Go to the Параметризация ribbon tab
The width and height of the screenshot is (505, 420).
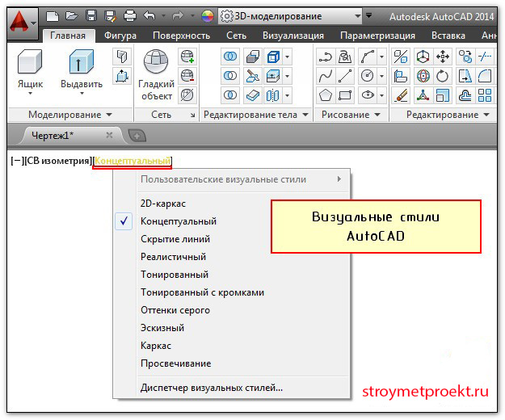(377, 36)
